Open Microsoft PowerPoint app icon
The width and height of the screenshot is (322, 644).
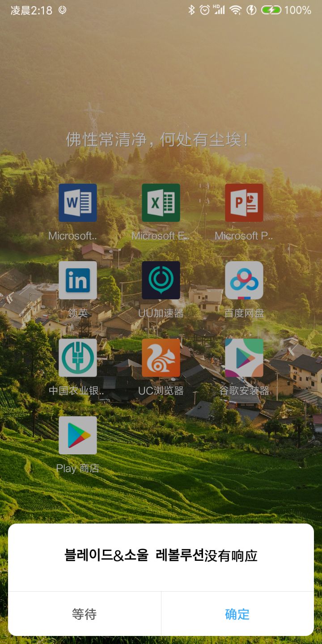(x=244, y=203)
